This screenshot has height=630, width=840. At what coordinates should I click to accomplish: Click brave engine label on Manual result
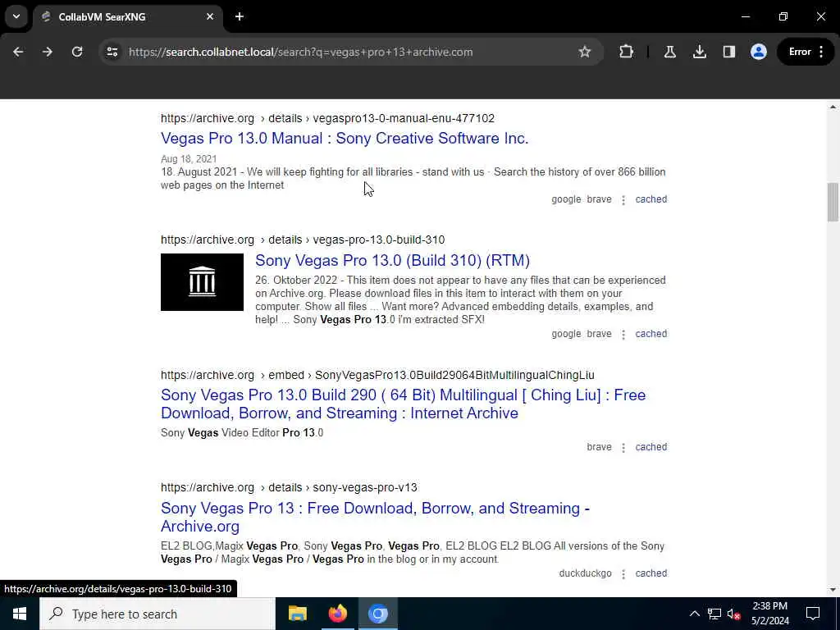(x=599, y=199)
